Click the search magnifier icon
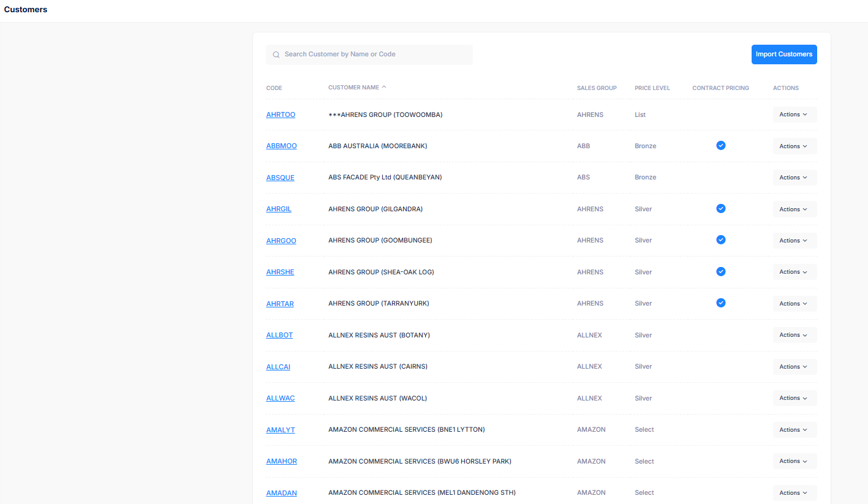Viewport: 868px width, 504px height. (x=276, y=55)
